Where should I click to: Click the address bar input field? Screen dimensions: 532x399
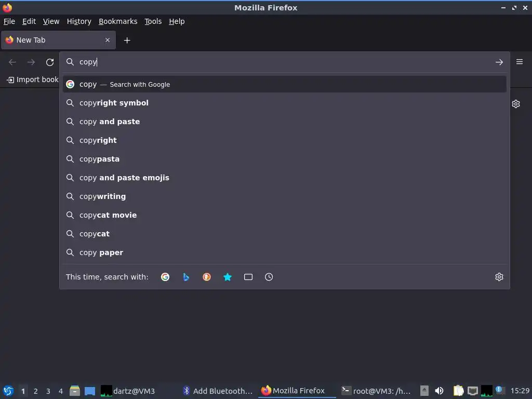click(x=284, y=62)
